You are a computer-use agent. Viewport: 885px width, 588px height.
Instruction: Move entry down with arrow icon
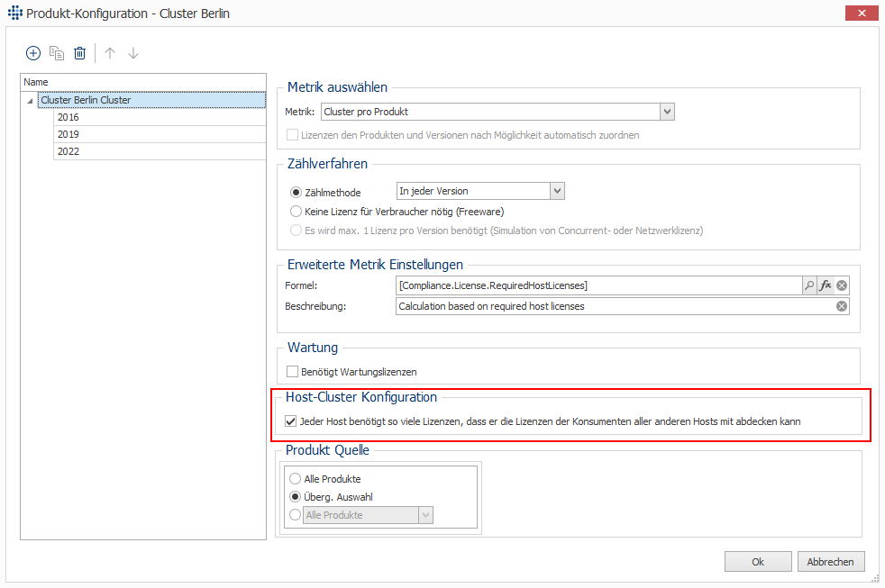pos(133,53)
